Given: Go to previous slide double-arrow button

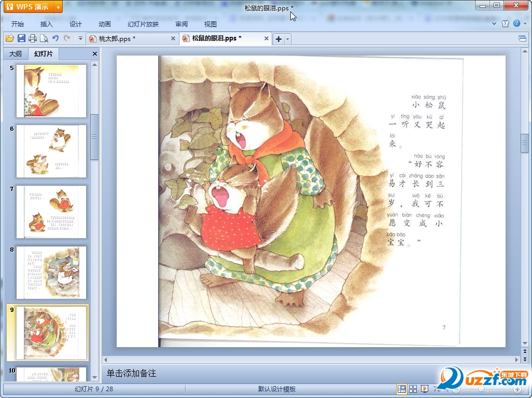Looking at the screenshot, I should click(x=525, y=351).
